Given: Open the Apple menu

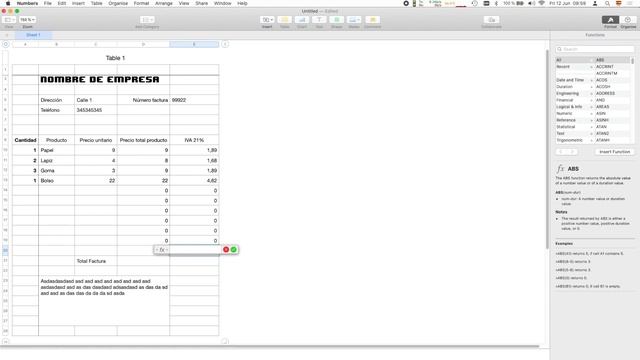Looking at the screenshot, I should tap(8, 3).
